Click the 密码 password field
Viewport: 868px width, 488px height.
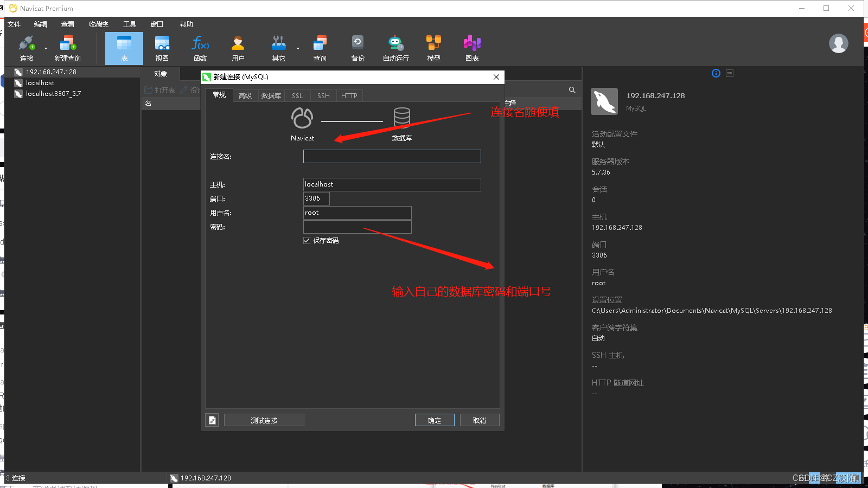358,227
